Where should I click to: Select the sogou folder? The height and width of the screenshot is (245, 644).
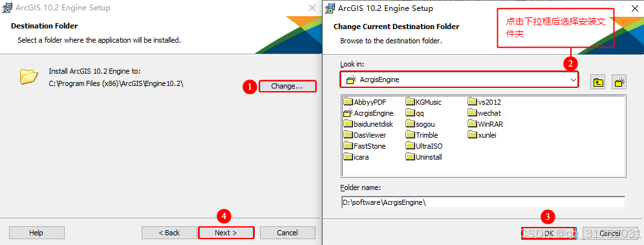tap(420, 124)
